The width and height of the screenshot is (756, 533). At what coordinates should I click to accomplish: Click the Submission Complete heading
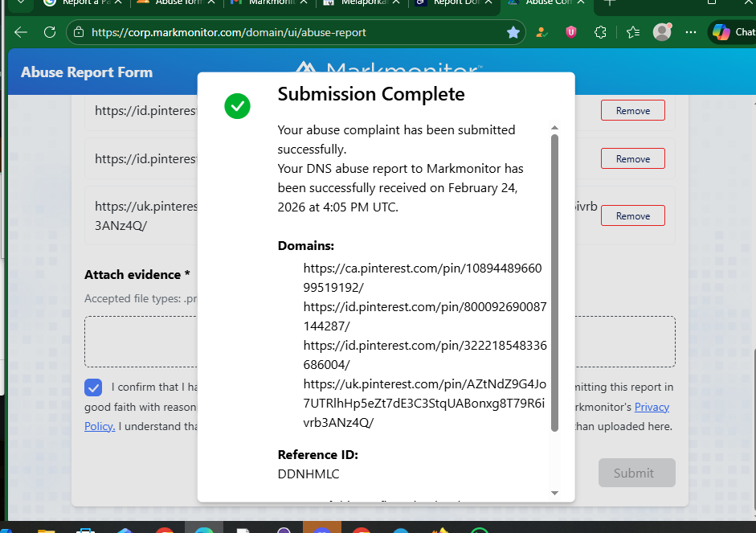coord(371,94)
